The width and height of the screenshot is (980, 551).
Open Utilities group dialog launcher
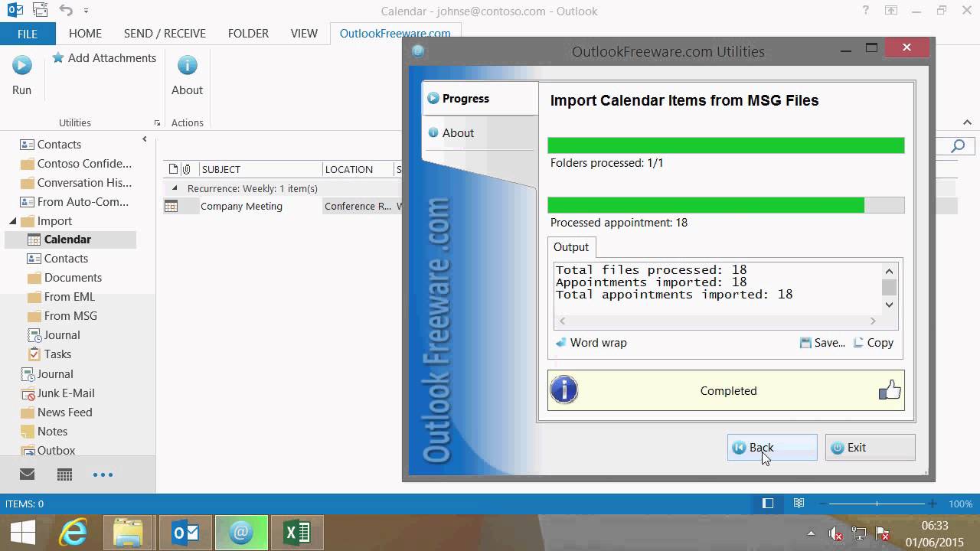(x=157, y=122)
